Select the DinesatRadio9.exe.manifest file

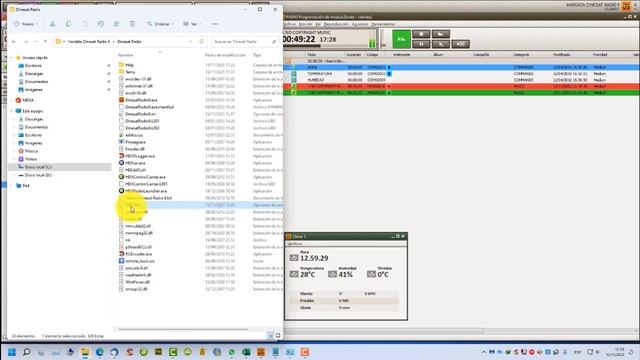149,107
